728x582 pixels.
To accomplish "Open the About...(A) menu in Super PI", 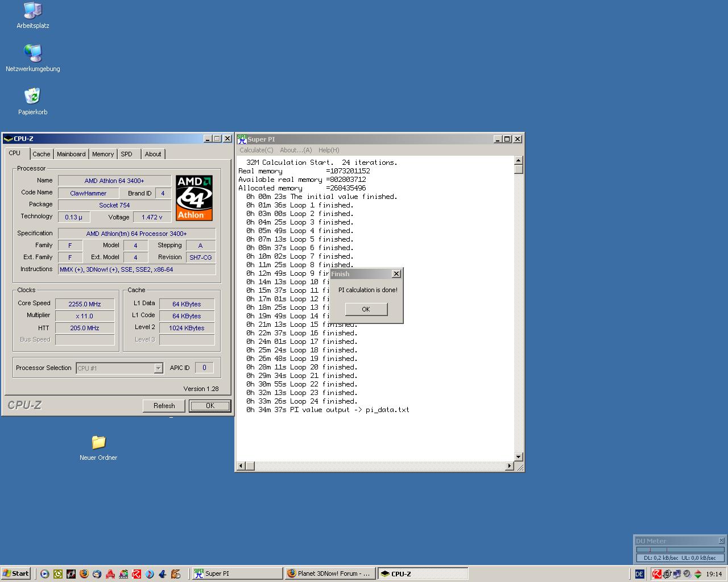I will point(296,150).
